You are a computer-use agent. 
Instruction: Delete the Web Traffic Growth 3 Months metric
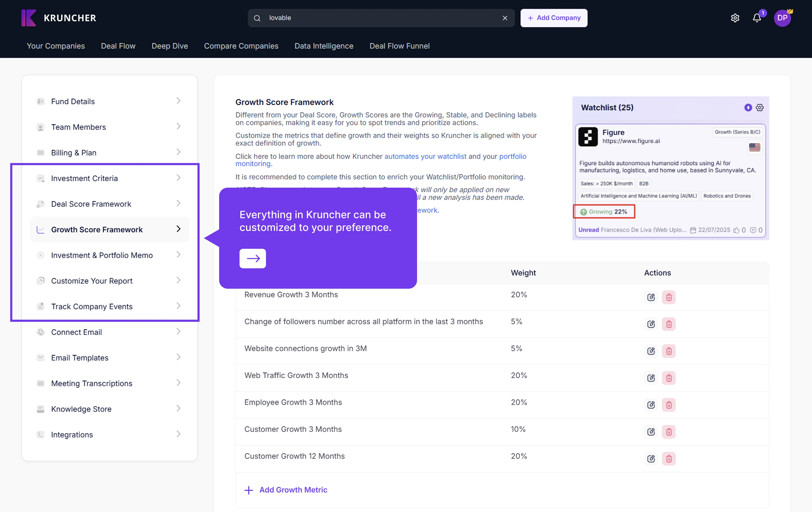(x=669, y=378)
